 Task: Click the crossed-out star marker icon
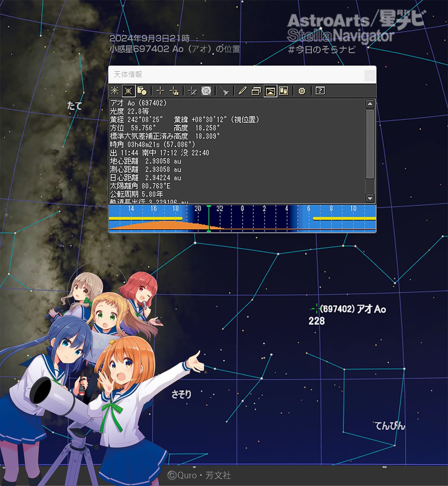192,91
